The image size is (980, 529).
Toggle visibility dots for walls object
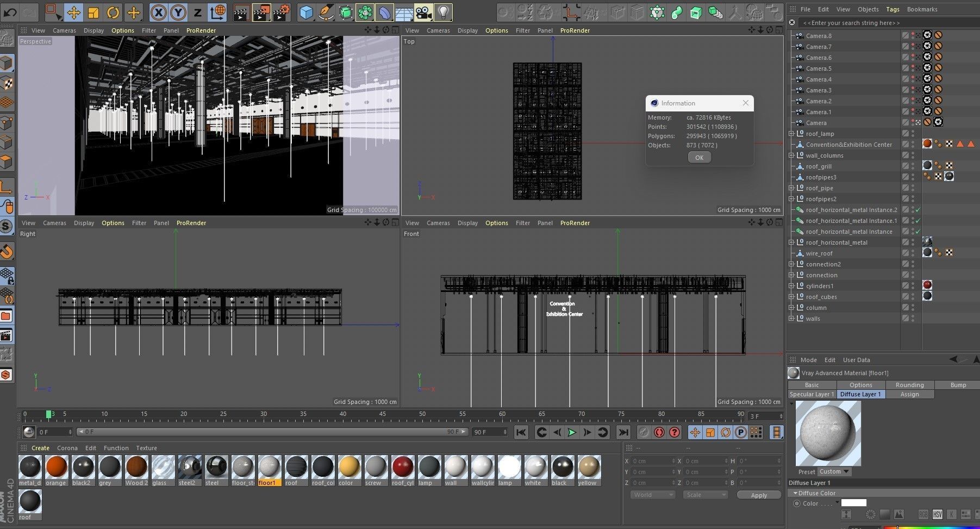click(x=913, y=319)
